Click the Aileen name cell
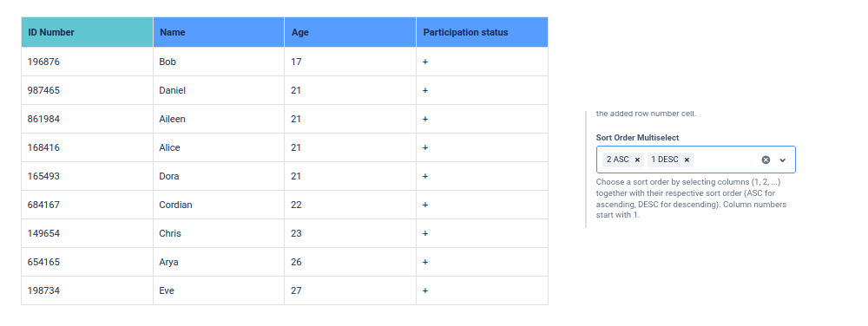This screenshot has width=868, height=326. click(x=220, y=119)
